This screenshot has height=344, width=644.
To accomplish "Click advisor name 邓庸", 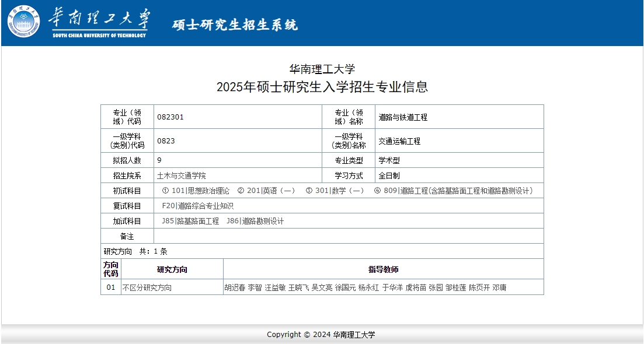I will tap(499, 287).
